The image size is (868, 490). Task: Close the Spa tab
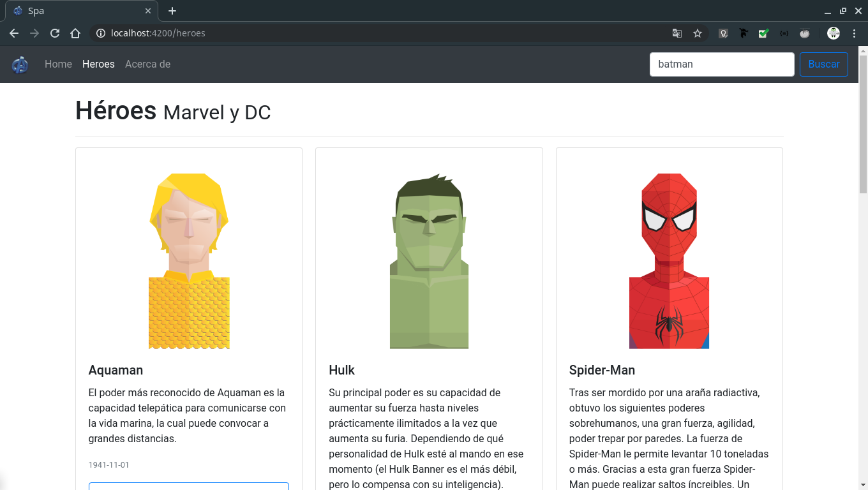tap(148, 11)
